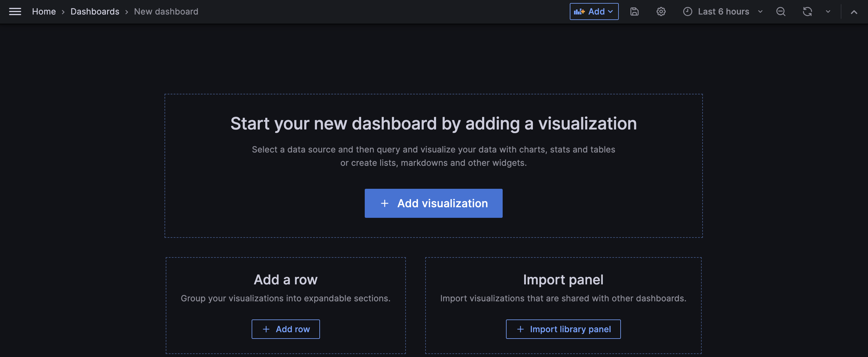
Task: Open dashboard settings
Action: (x=661, y=11)
